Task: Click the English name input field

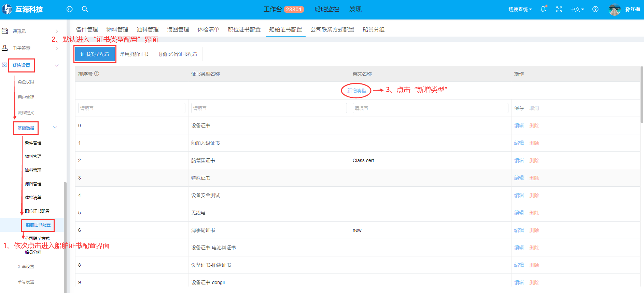Action: 430,108
